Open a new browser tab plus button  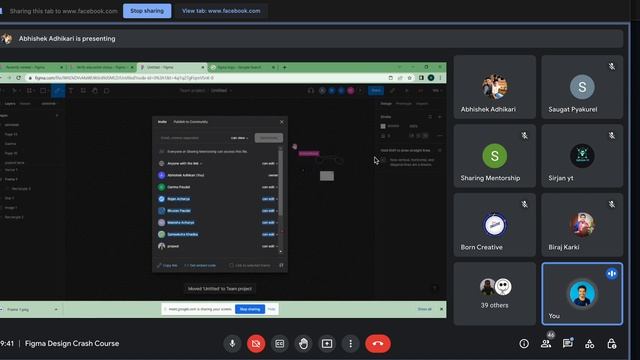coord(284,67)
